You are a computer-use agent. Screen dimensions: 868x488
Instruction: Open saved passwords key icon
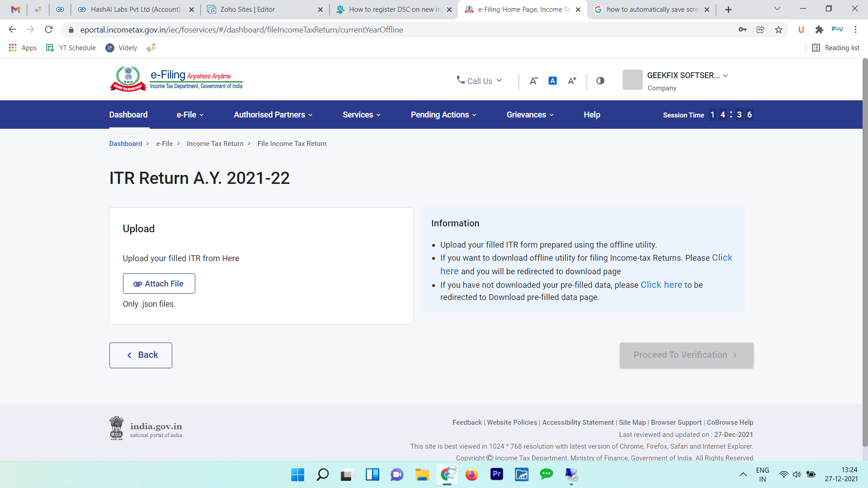click(742, 29)
